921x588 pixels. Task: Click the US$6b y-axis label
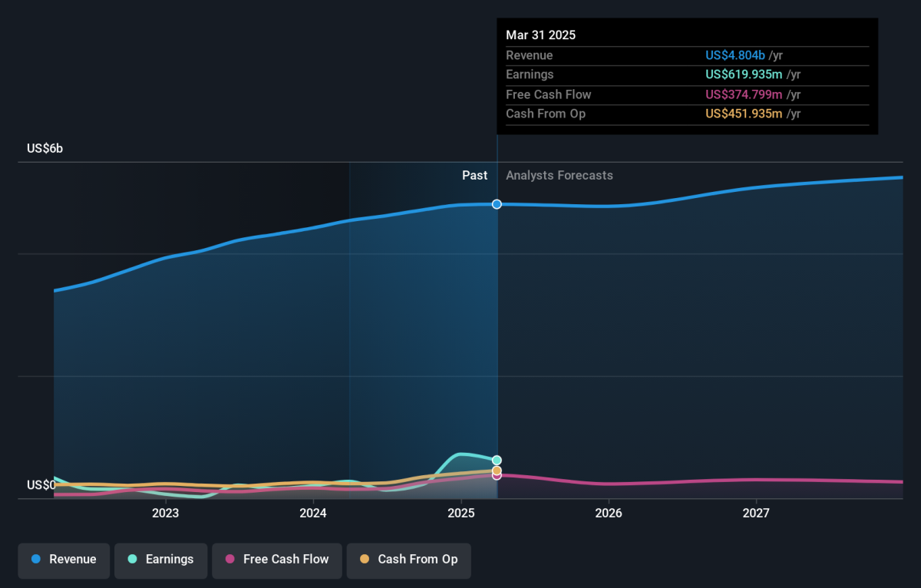(x=45, y=149)
